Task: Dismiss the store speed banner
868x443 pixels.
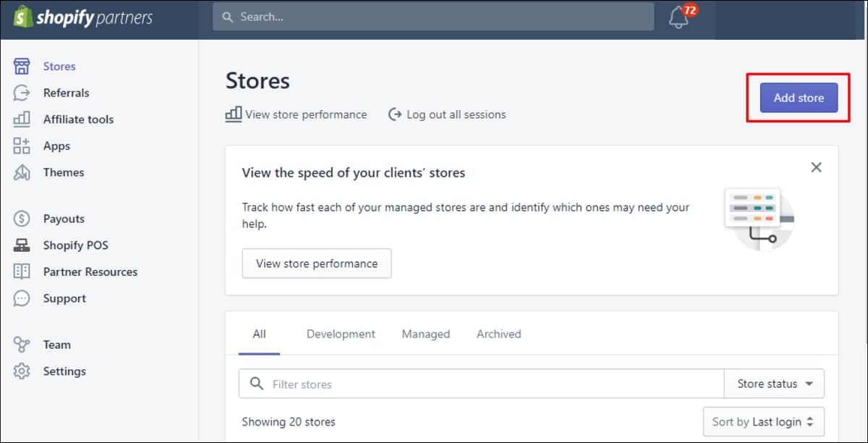Action: (x=816, y=167)
